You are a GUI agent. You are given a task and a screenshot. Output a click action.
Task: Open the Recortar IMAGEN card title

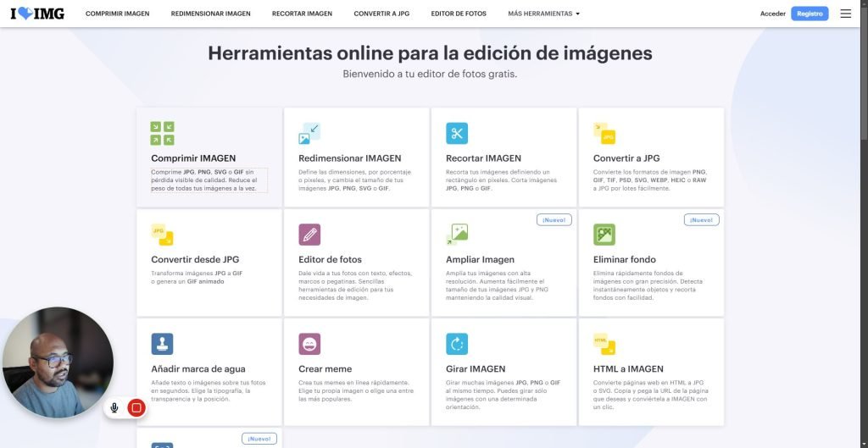click(483, 158)
